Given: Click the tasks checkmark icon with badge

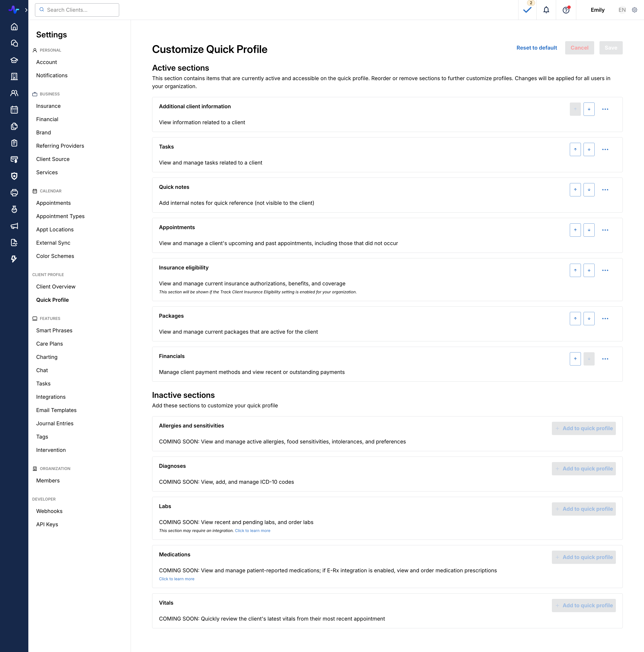Looking at the screenshot, I should [x=527, y=10].
